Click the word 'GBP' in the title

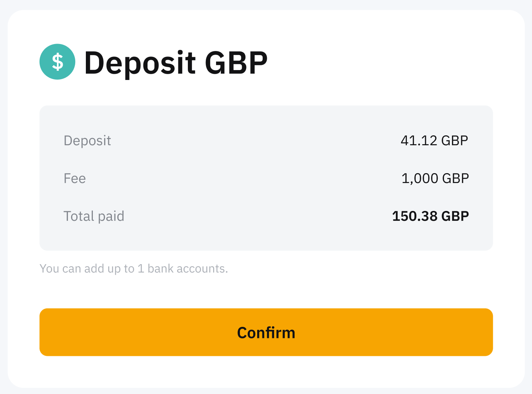[x=236, y=63]
